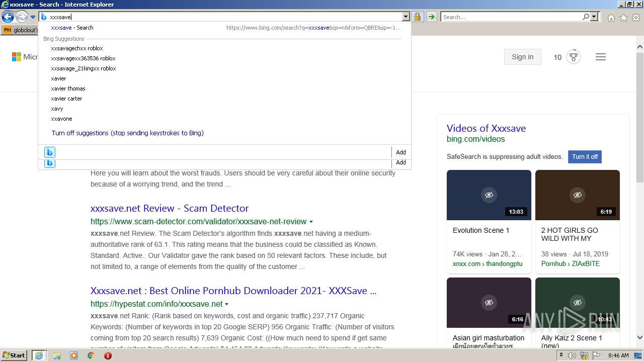
Task: Open the search provider dropdown arrow
Action: point(594,17)
